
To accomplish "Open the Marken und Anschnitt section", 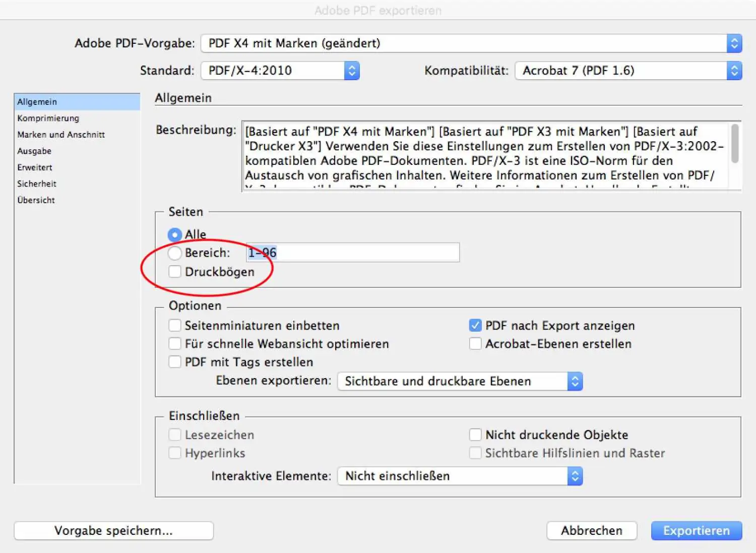I will click(61, 135).
